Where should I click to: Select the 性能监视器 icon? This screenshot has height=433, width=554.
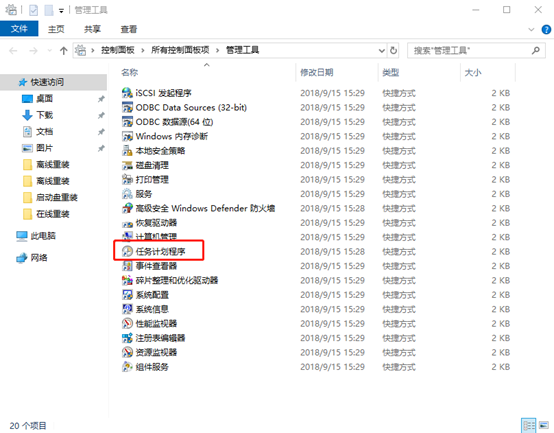[127, 324]
